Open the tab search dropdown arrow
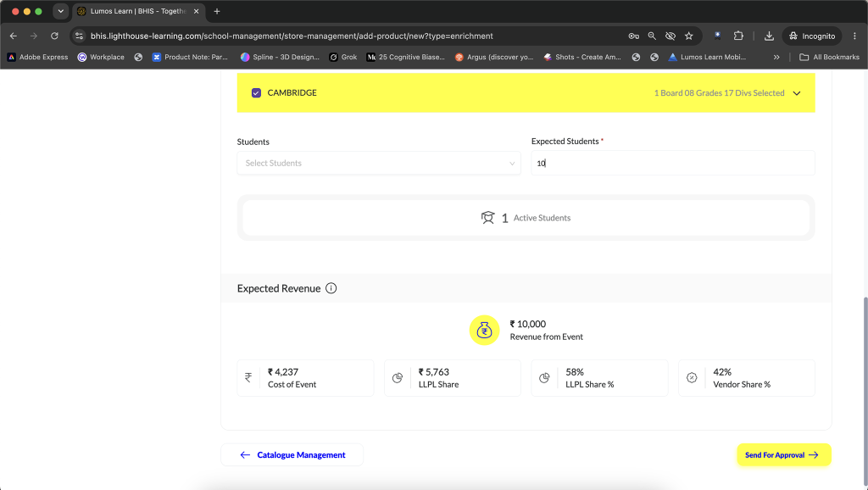 (x=61, y=11)
